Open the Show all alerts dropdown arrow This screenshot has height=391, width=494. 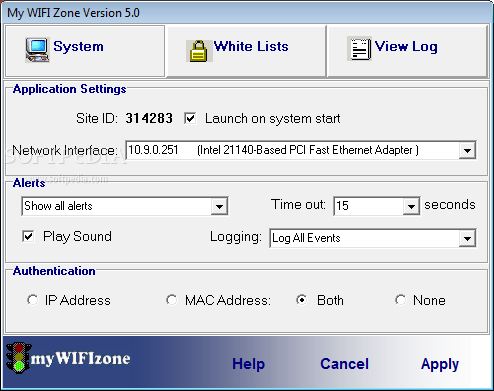coord(219,206)
